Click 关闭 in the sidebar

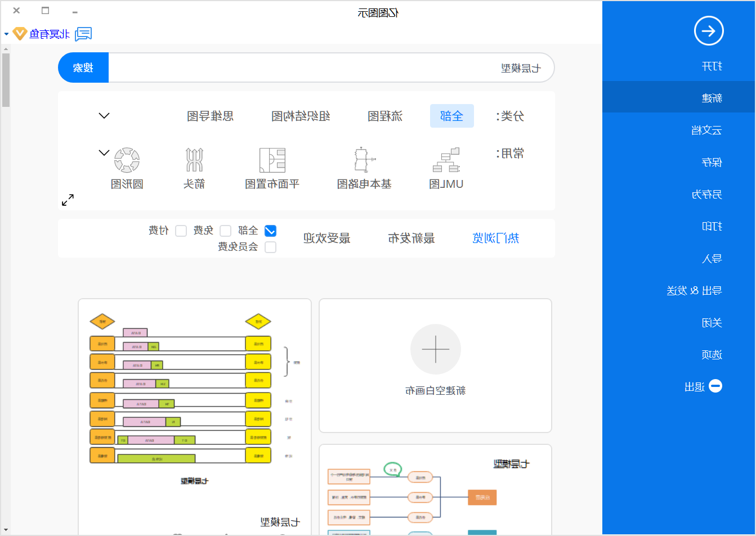point(679,323)
